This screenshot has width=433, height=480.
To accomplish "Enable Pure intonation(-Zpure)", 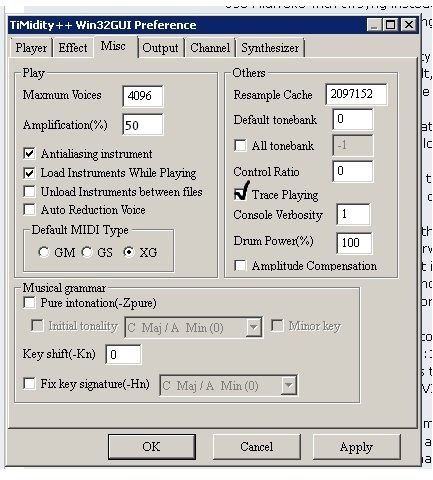I will (x=29, y=303).
